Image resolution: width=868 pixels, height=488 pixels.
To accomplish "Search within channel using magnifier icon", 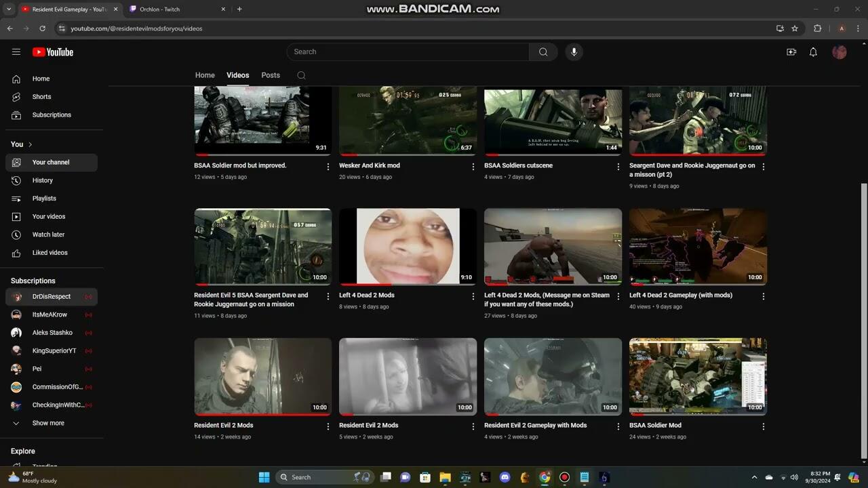I will pyautogui.click(x=301, y=75).
